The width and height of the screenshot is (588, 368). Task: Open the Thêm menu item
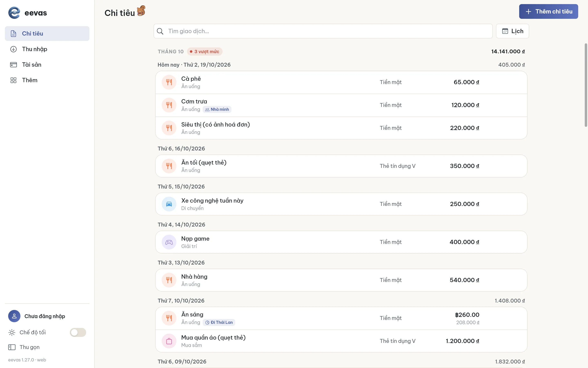(x=47, y=80)
